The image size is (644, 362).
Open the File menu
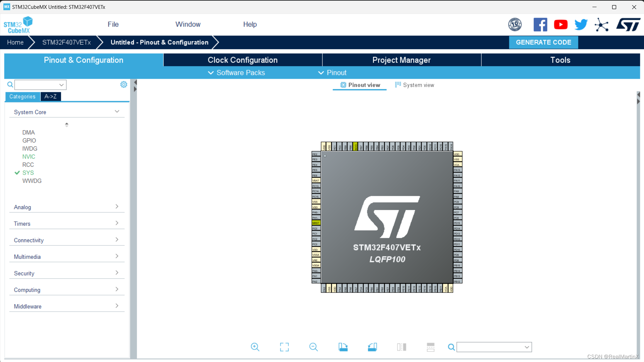coord(113,24)
